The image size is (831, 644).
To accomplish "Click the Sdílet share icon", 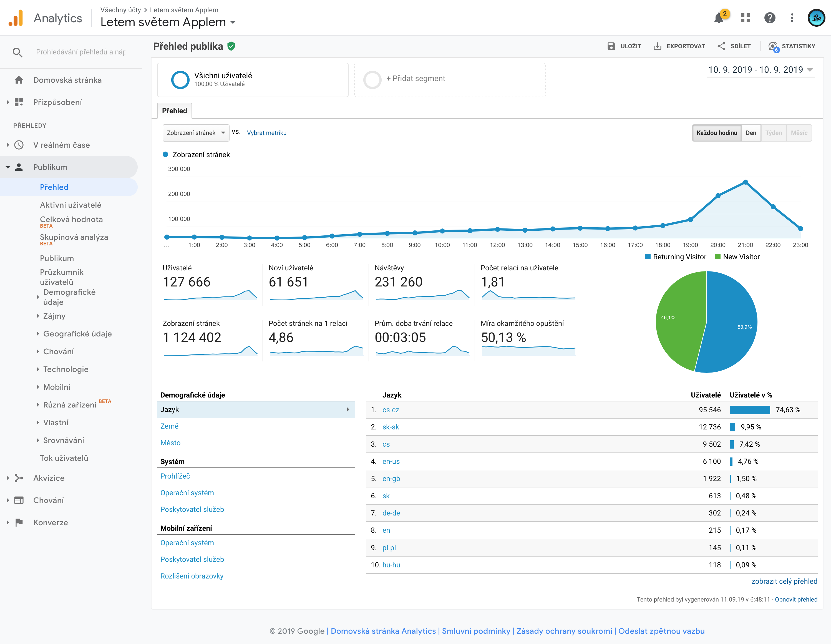I will coord(721,46).
